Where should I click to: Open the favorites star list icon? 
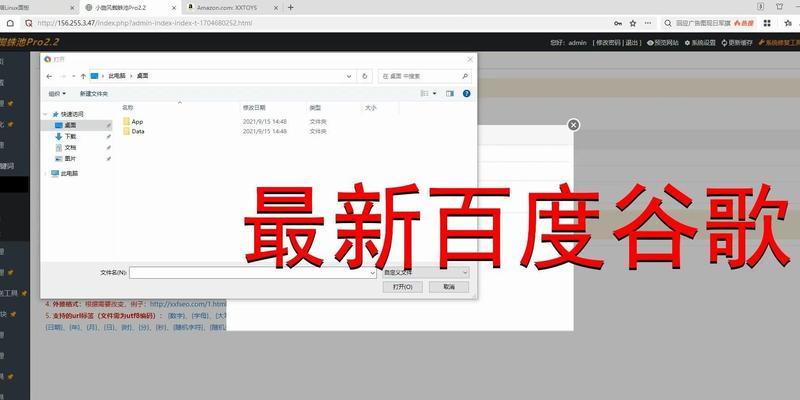click(x=788, y=23)
